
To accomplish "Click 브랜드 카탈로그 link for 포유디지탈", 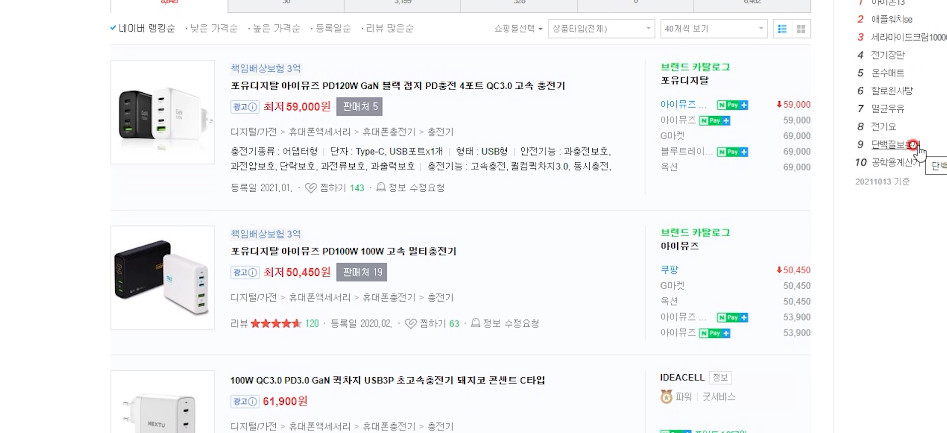I will [x=695, y=67].
